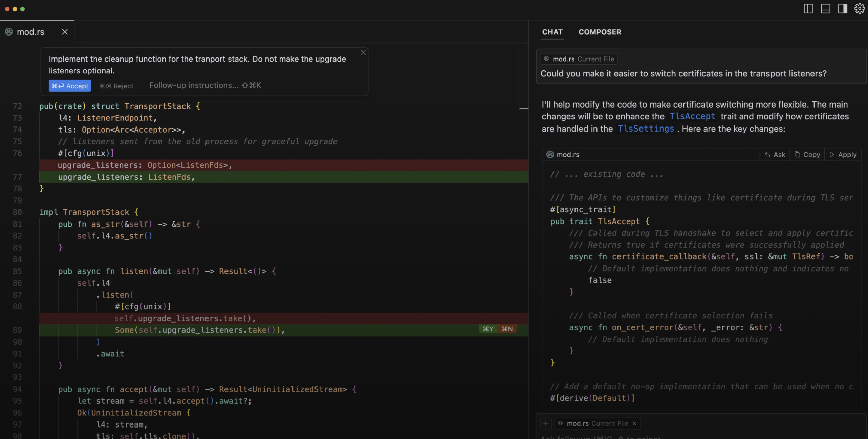
Task: Toggle the right sidebar layout icon
Action: 842,9
